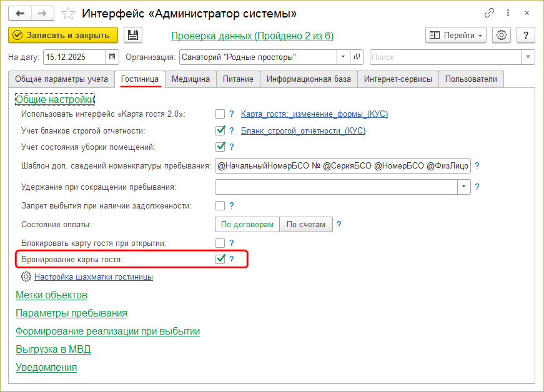Expand the Параметры пребывания section
Screen dimensions: 544x392
point(71,313)
